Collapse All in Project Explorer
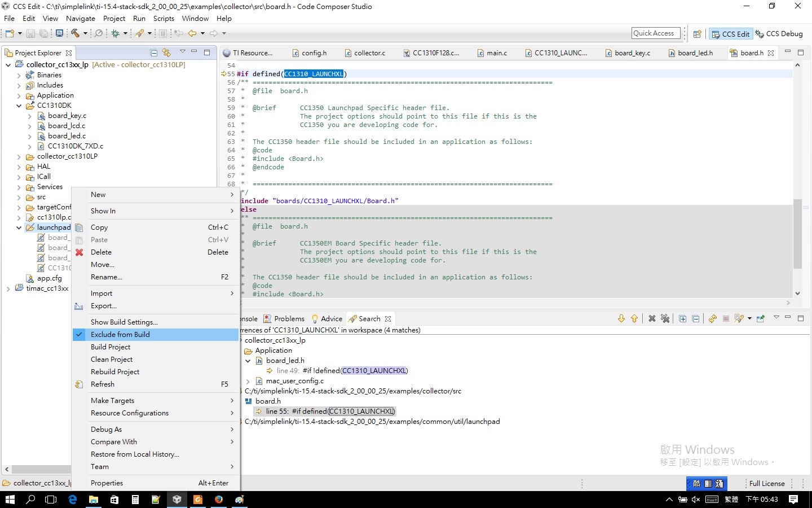This screenshot has width=812, height=508. 154,52
